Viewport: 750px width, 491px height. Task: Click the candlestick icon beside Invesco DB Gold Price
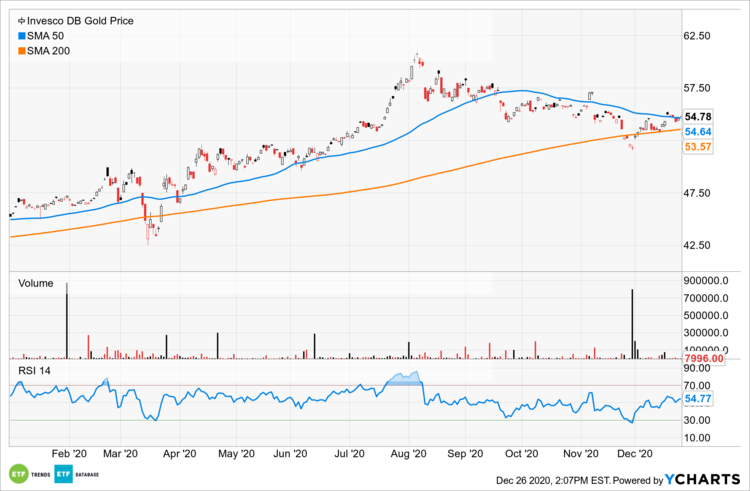pyautogui.click(x=11, y=20)
